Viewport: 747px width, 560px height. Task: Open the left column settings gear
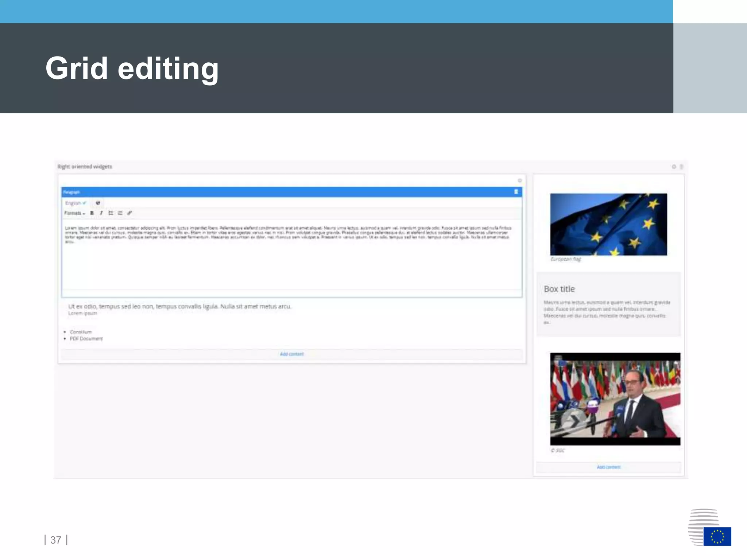click(x=520, y=180)
